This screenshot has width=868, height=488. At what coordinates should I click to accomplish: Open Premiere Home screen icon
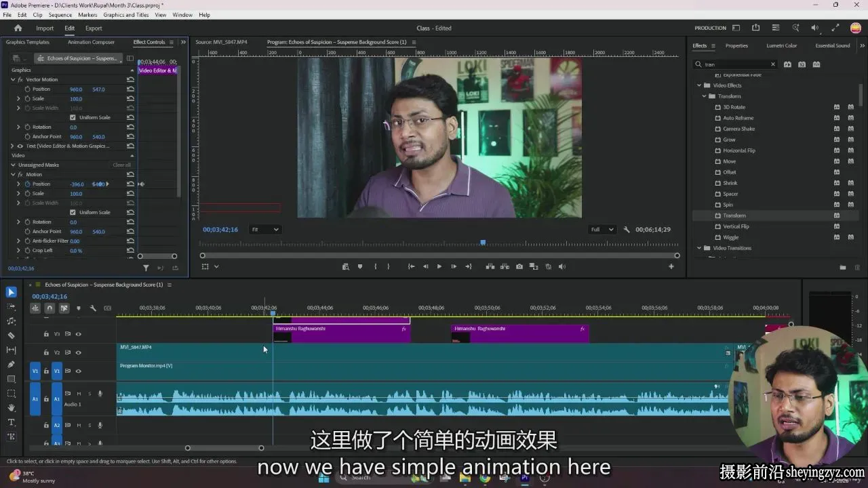18,28
